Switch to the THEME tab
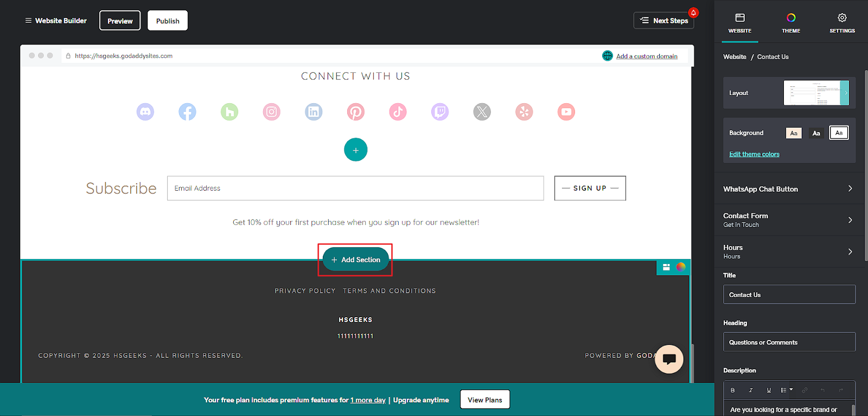The image size is (868, 416). point(791,23)
